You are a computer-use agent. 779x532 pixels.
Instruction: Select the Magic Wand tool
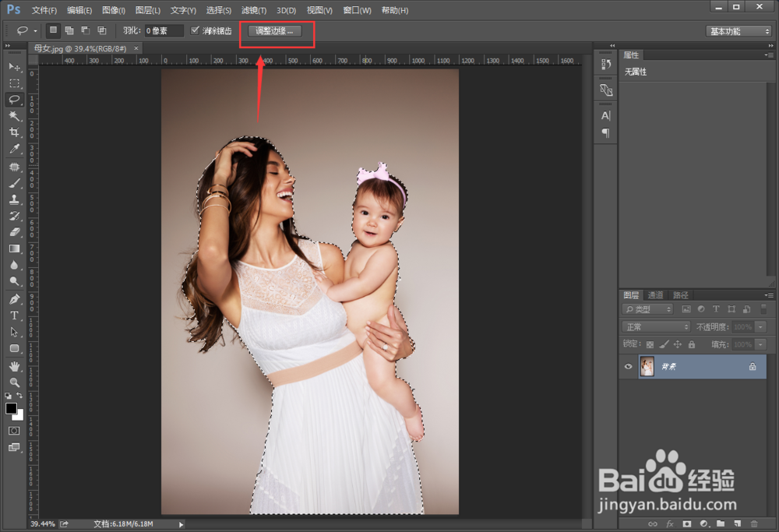point(14,116)
